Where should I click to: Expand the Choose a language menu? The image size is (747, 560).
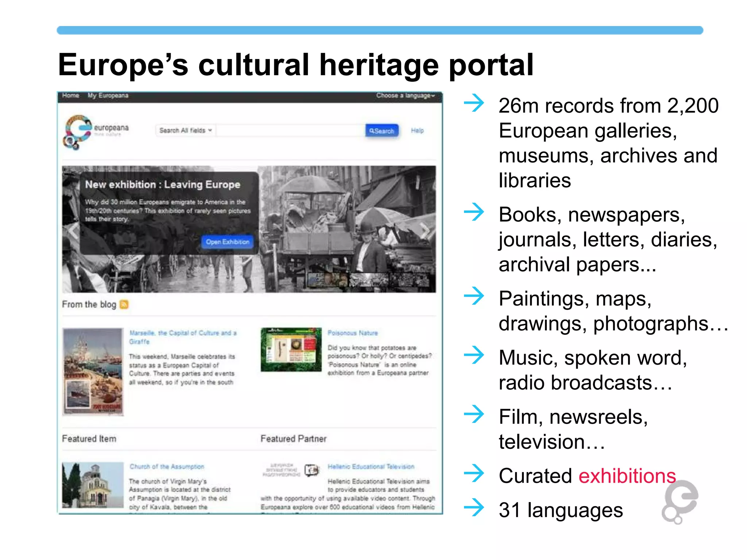point(405,96)
